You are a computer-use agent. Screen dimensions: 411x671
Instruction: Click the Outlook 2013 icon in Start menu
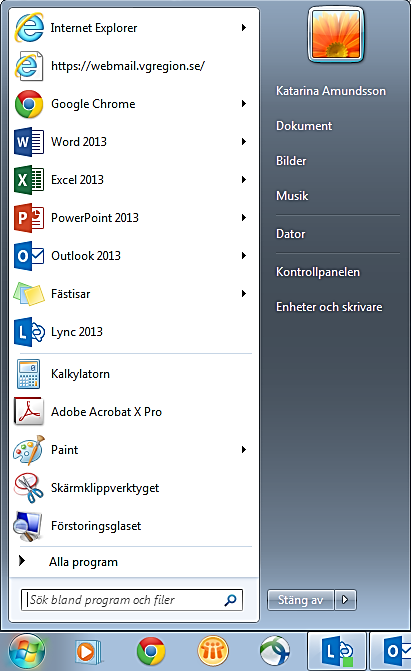(29, 256)
